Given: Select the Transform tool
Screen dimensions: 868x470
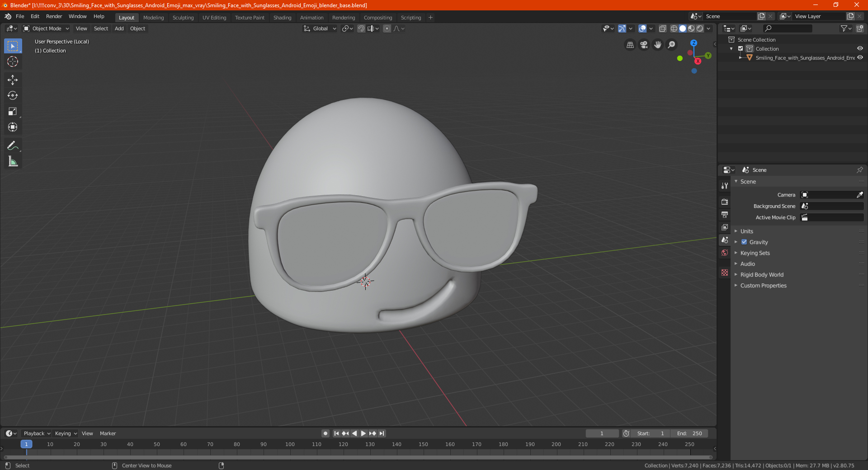Looking at the screenshot, I should 13,127.
